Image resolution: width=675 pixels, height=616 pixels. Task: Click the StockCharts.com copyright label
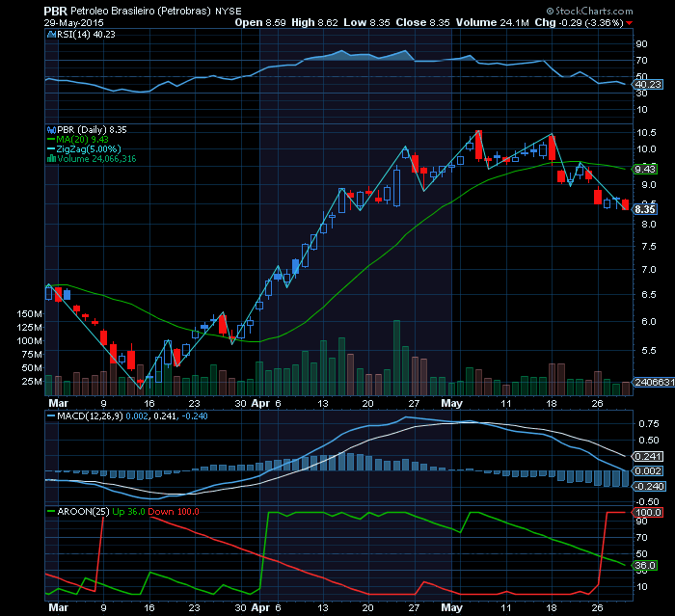[589, 11]
